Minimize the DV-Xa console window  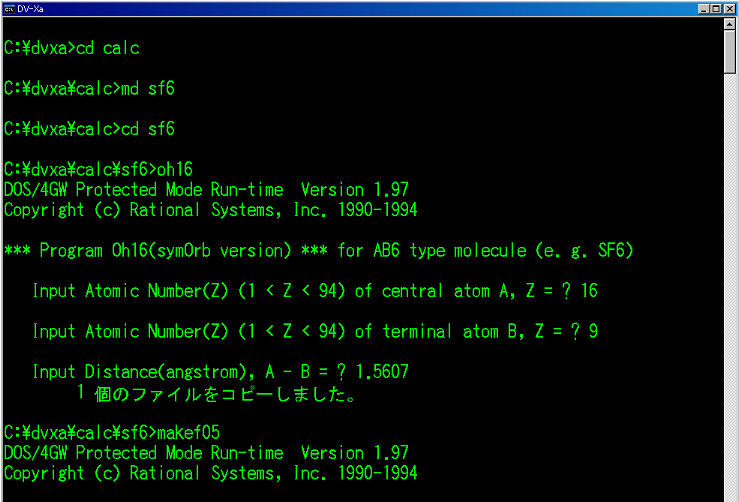[704, 8]
